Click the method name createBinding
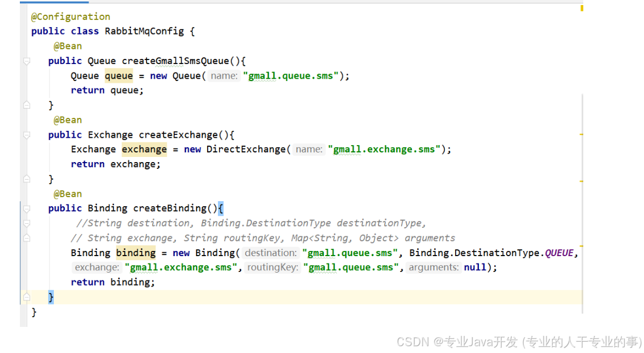 (x=170, y=209)
